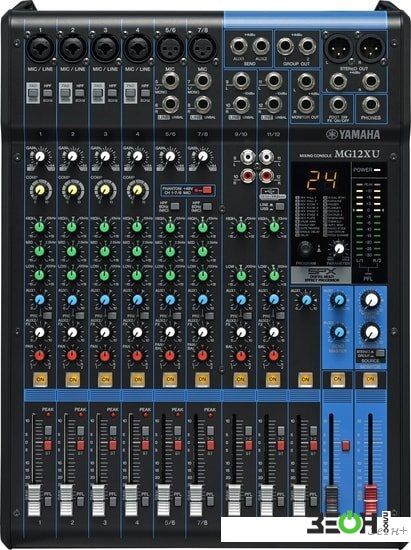
Task: Click the white RCA input for channel 11
Action: click(x=267, y=157)
